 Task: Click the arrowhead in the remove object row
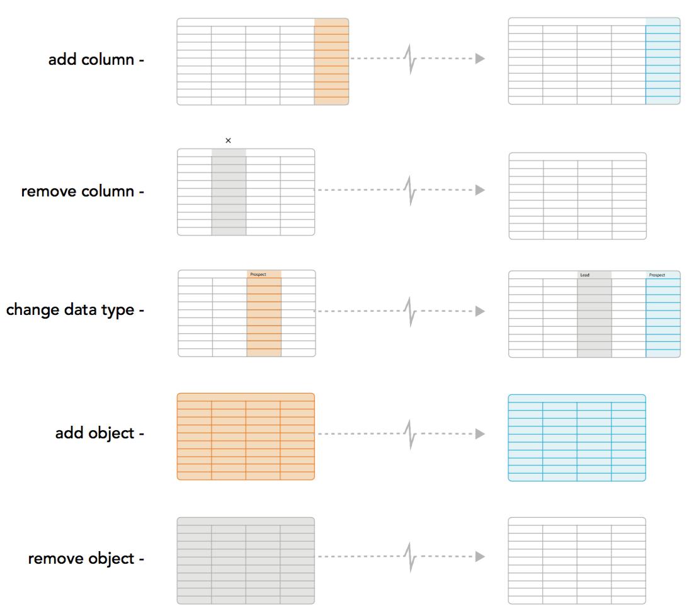480,557
